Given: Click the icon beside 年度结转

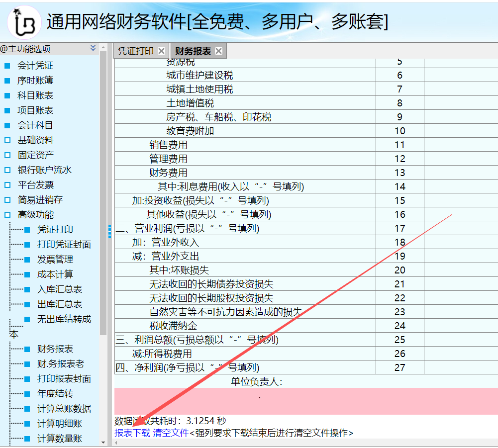Looking at the screenshot, I should [27, 394].
